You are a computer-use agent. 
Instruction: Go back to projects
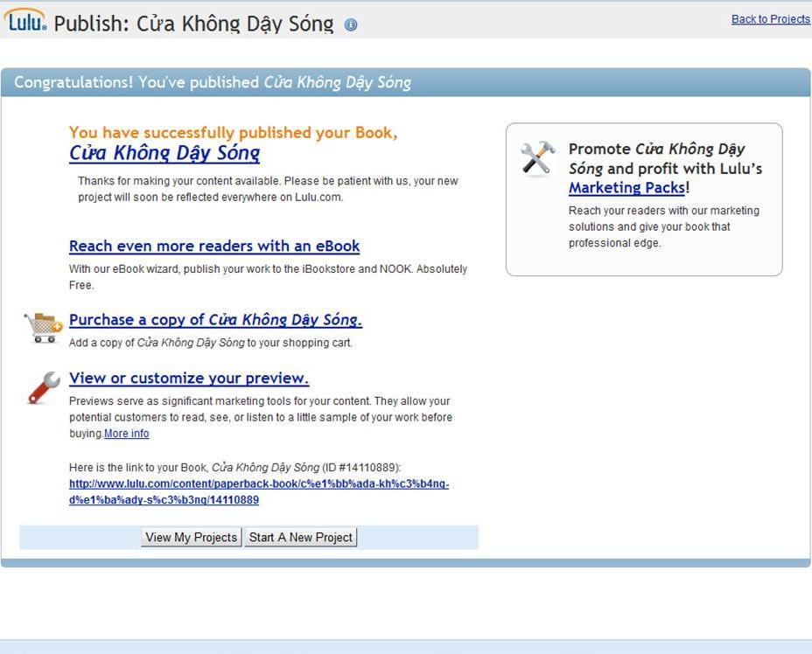click(771, 19)
